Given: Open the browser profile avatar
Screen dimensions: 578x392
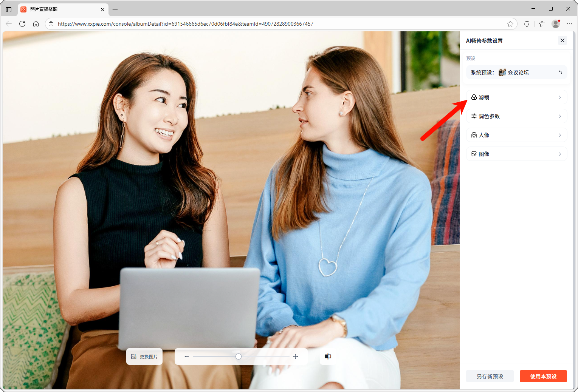Looking at the screenshot, I should pos(555,24).
